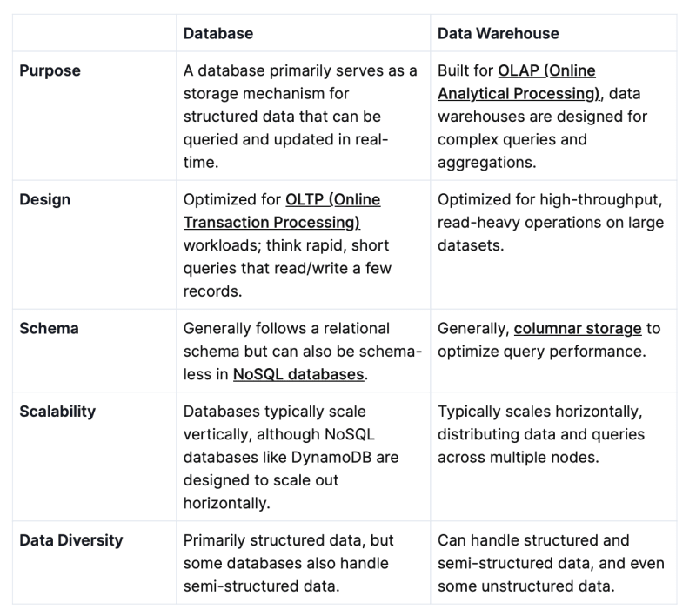Select the Scalability row label
Viewport: 696px width, 616px height.
click(57, 412)
